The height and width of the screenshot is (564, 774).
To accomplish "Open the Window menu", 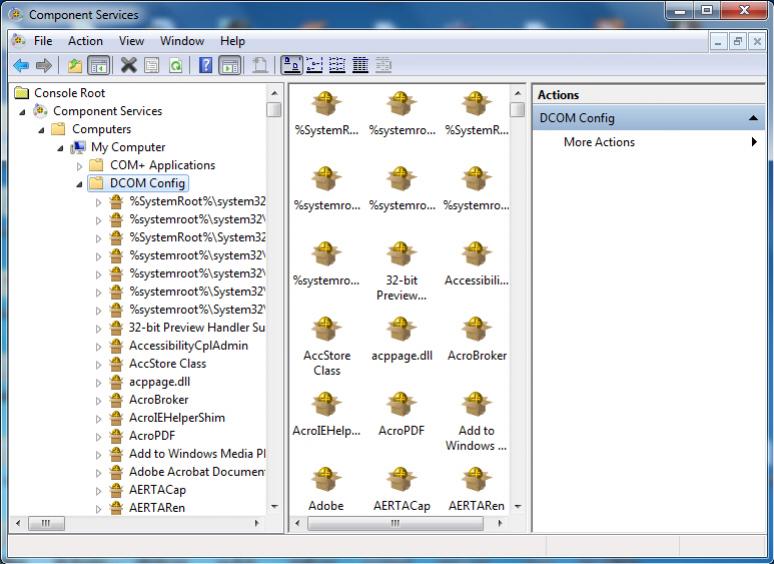I will 182,41.
